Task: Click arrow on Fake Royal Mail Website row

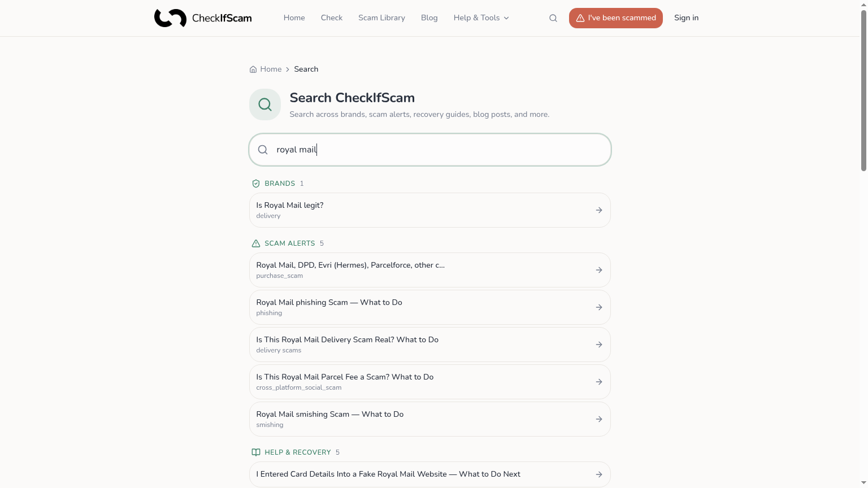Action: pyautogui.click(x=599, y=474)
